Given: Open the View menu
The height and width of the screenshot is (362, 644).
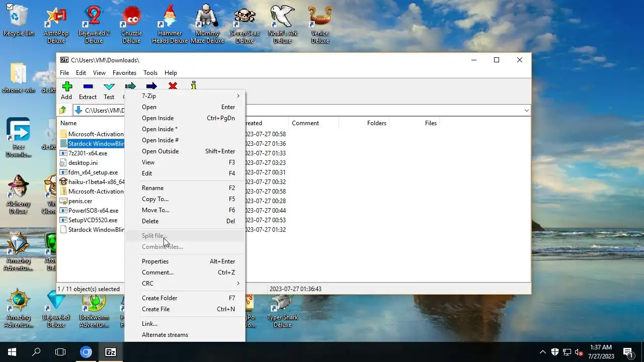Looking at the screenshot, I should 99,73.
